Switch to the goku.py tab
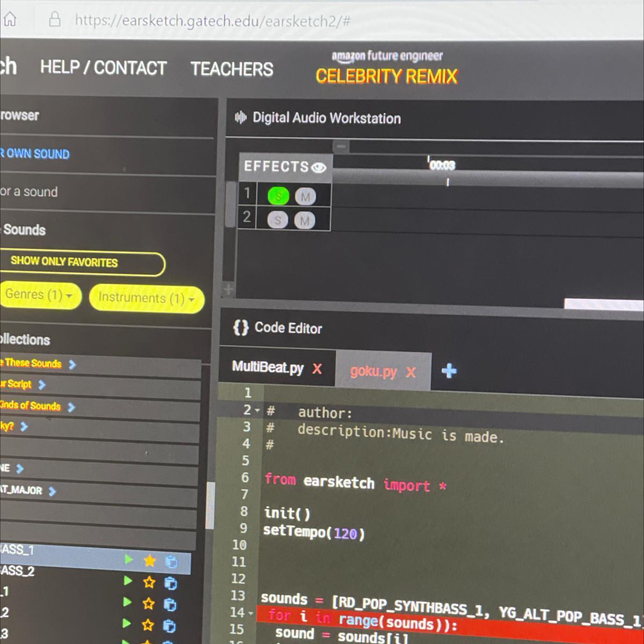Screen dimensions: 644x644 point(374,371)
